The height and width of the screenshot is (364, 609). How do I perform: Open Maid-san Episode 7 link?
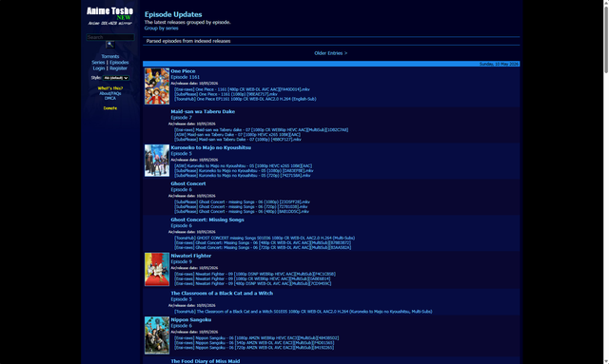(x=182, y=118)
